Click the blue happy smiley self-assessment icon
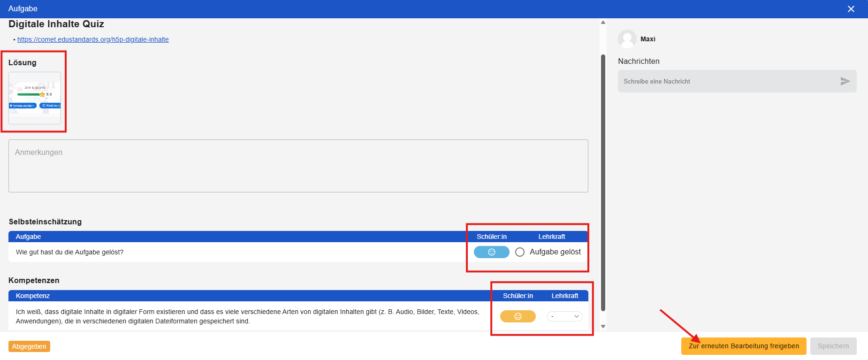The image size is (868, 360). point(491,252)
